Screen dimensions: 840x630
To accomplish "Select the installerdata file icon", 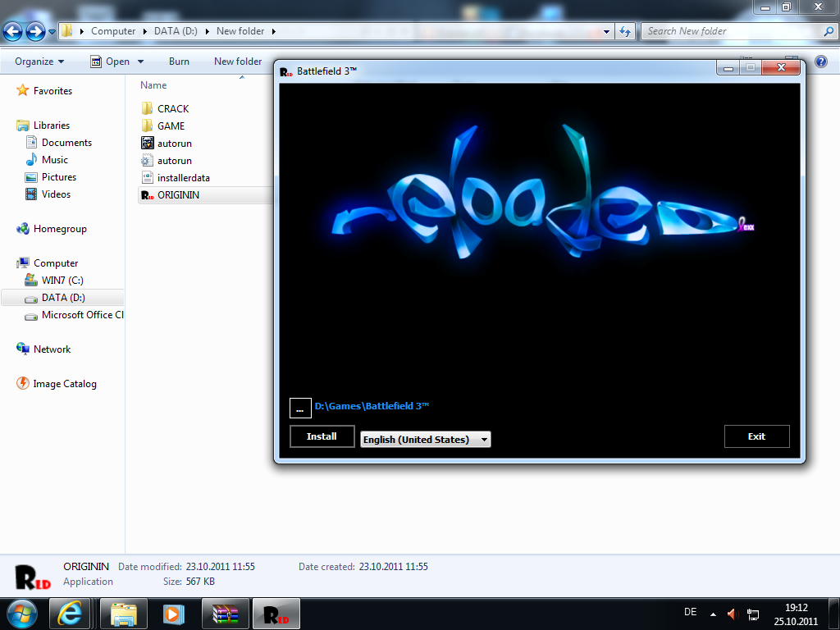I will pyautogui.click(x=148, y=177).
